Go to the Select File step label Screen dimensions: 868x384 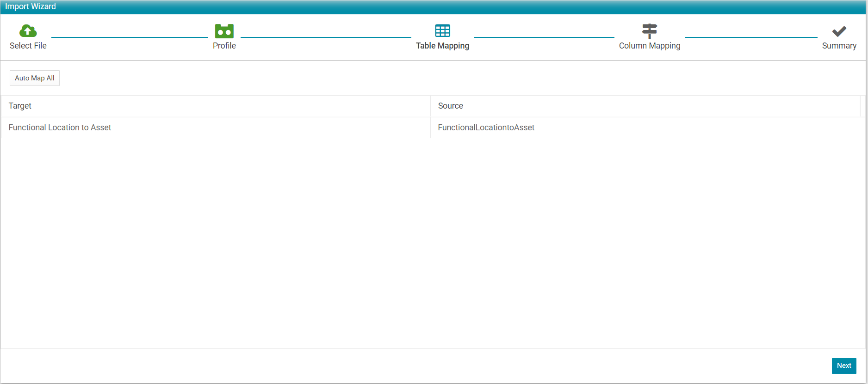(28, 46)
